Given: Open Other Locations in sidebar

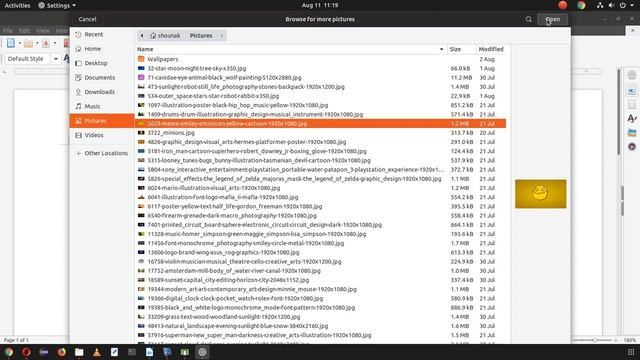Looking at the screenshot, I should 102,153.
